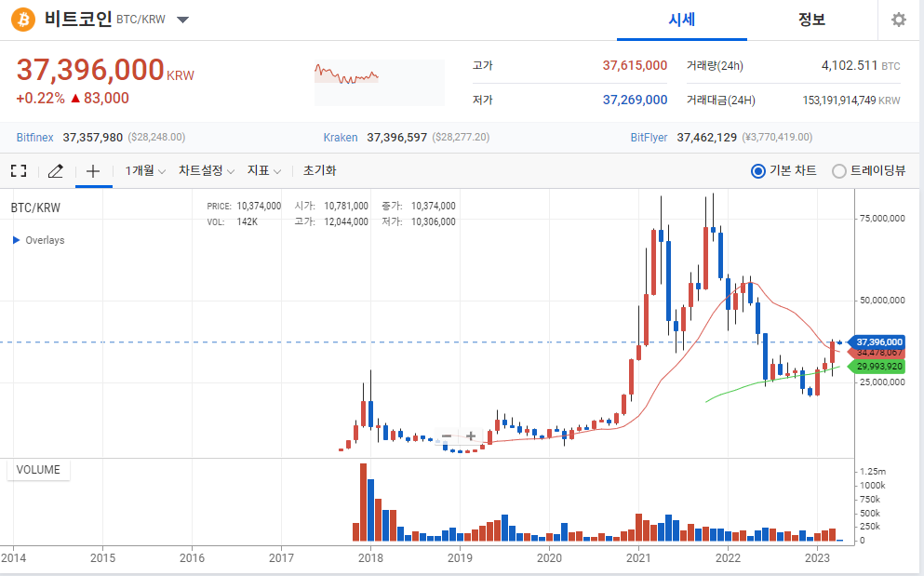Click the 75,000,000 price axis label
The height and width of the screenshot is (576, 924).
tap(882, 218)
